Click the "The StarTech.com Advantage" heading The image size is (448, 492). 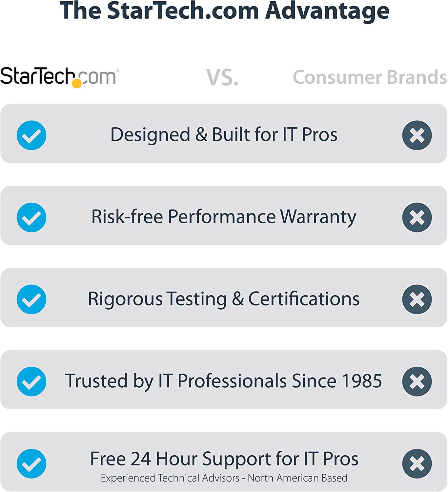coord(224,11)
